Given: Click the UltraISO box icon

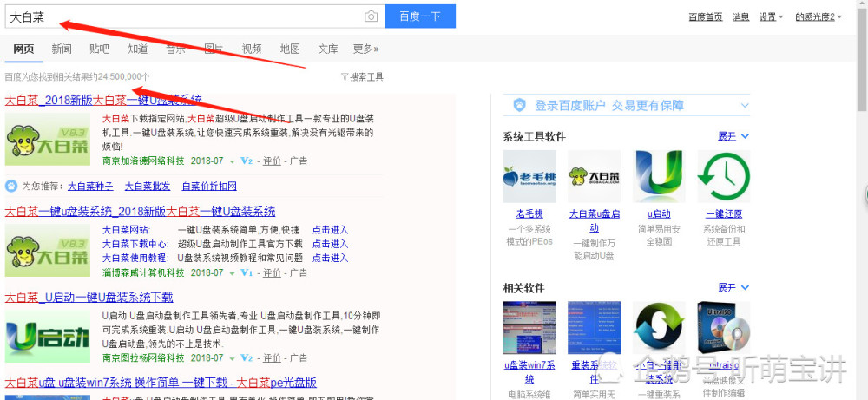Looking at the screenshot, I should pyautogui.click(x=724, y=327).
